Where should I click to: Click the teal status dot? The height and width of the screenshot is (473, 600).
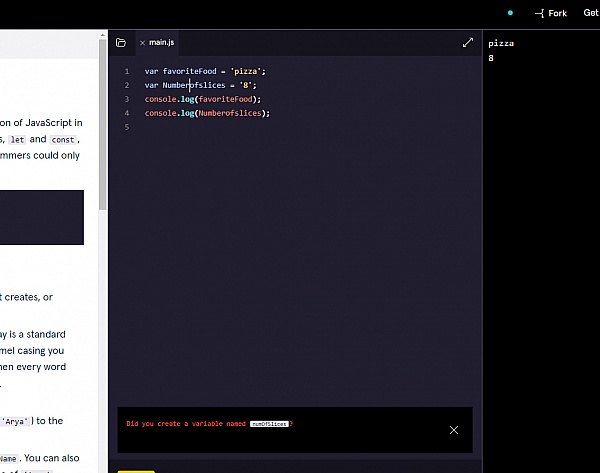pyautogui.click(x=510, y=13)
